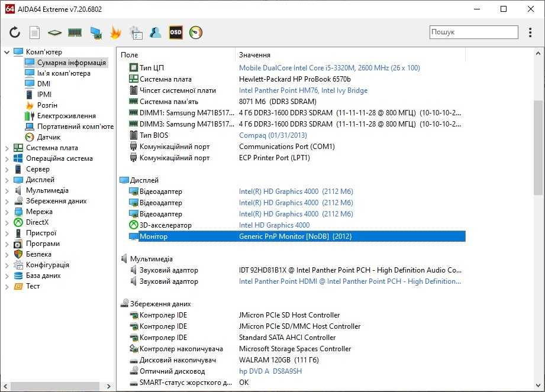Select the Communications Port (COM1) row
The image size is (545, 392).
[297, 147]
